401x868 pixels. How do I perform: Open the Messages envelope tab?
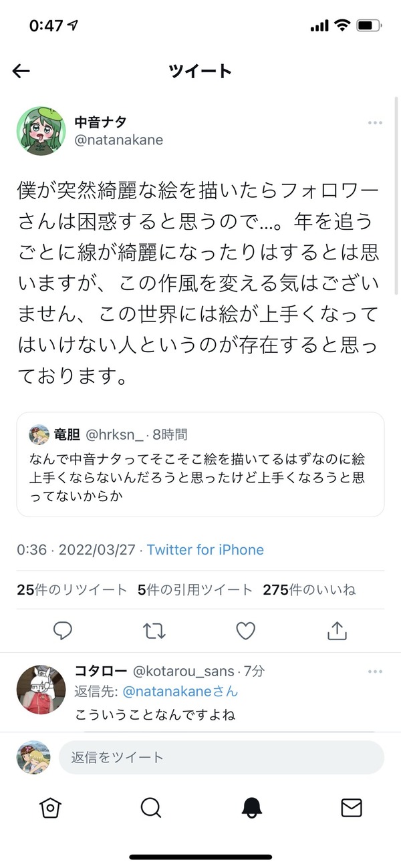pyautogui.click(x=352, y=807)
